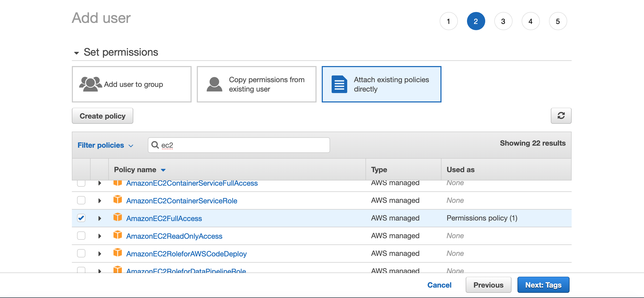Uncheck the AmazonEC2FullAccess policy checkbox
This screenshot has width=644, height=298.
pos(81,218)
